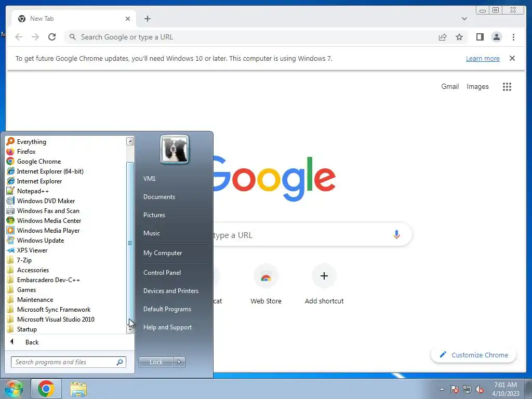
Task: Dismiss the Windows 7 update notice
Action: (512, 58)
